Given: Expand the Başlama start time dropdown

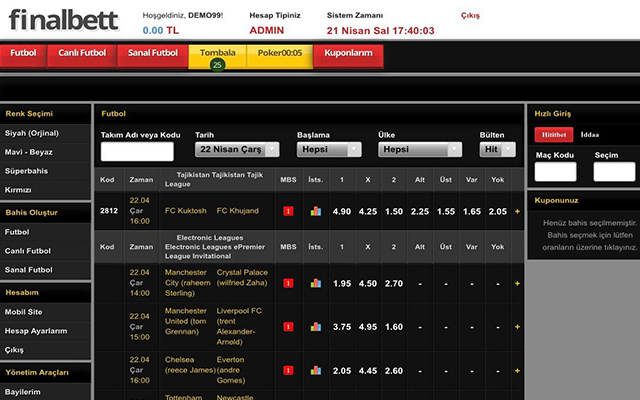Looking at the screenshot, I should (x=329, y=149).
